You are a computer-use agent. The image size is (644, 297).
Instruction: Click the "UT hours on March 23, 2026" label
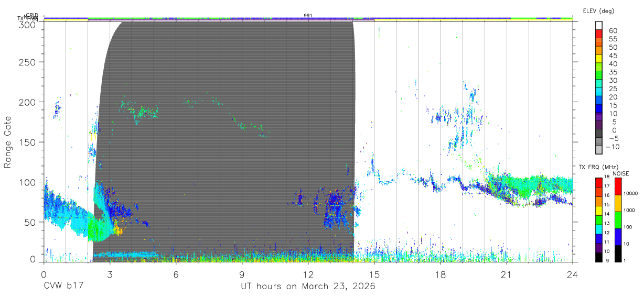[308, 287]
